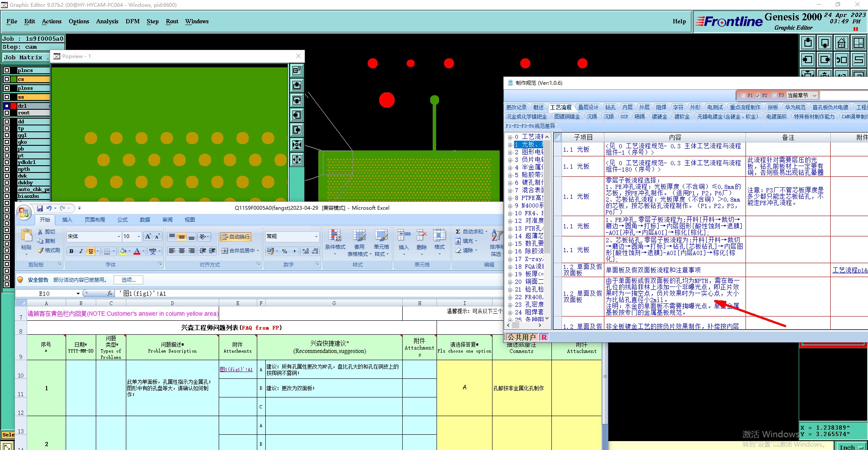868x450 pixels.
Task: Open the font name dropdown showing 宋体
Action: pyautogui.click(x=119, y=236)
